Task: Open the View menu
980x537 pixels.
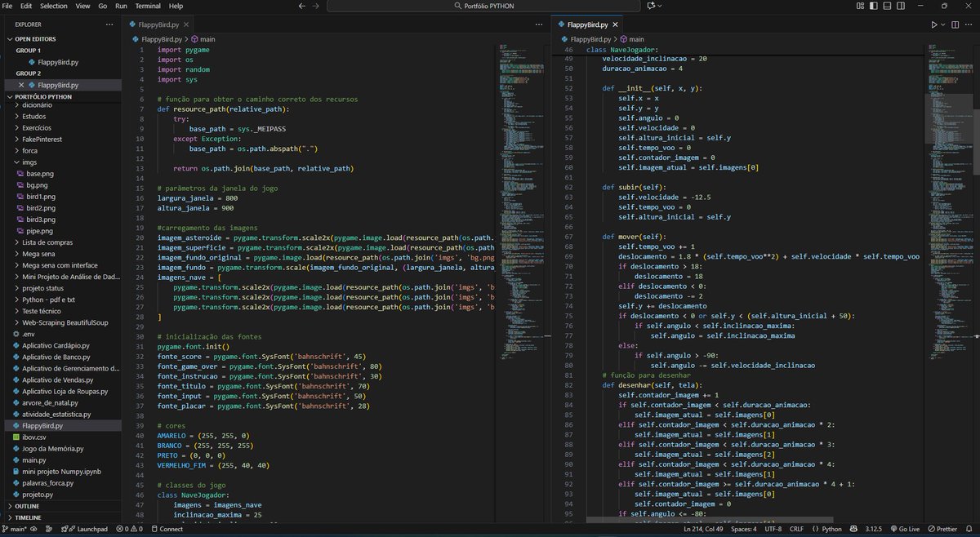Action: (x=82, y=6)
